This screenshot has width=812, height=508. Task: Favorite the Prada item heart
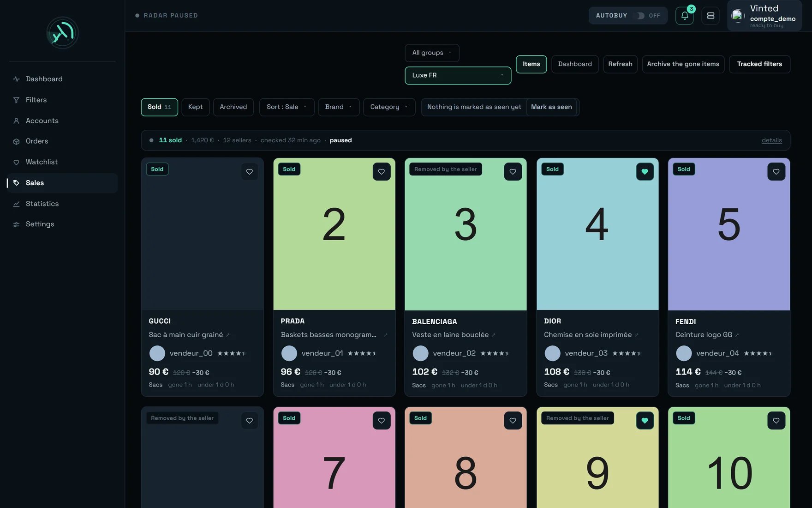coord(382,172)
